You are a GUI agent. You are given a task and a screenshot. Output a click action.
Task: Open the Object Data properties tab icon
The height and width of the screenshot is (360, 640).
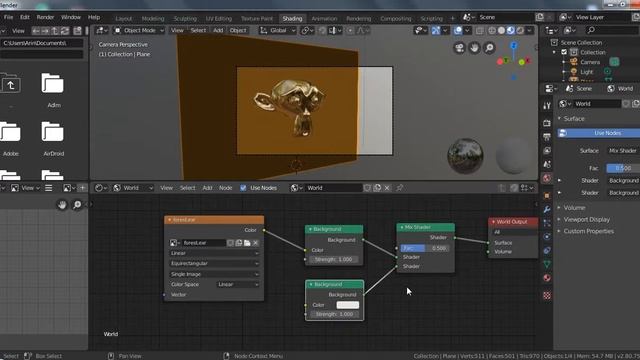pos(547,264)
